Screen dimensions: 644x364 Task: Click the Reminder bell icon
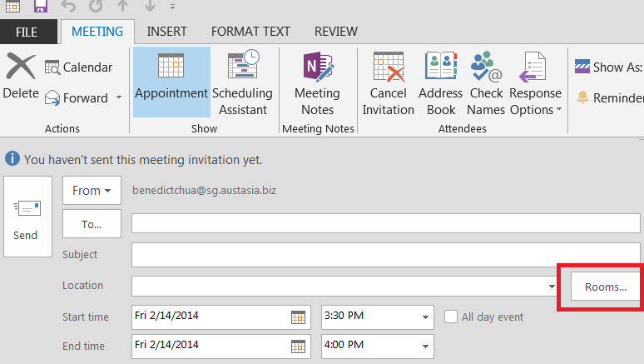point(582,97)
